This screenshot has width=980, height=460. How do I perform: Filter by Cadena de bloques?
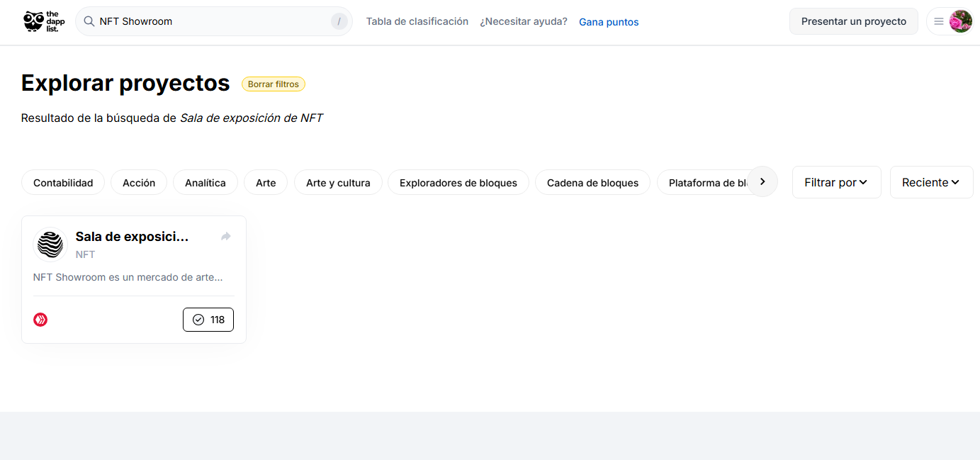coord(592,182)
